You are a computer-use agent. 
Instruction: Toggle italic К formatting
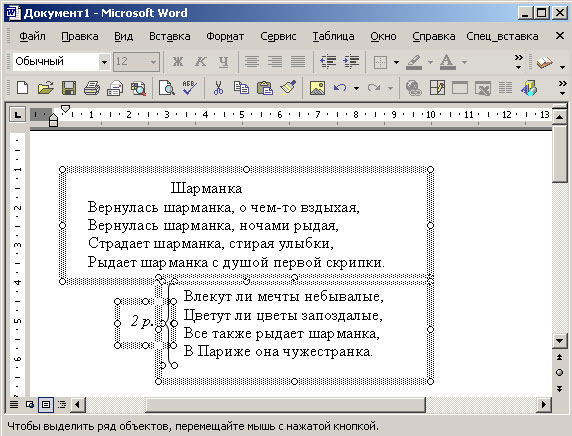pos(200,62)
